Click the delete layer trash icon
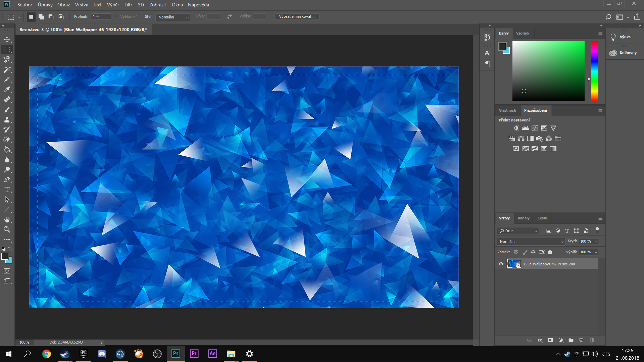 click(592, 340)
